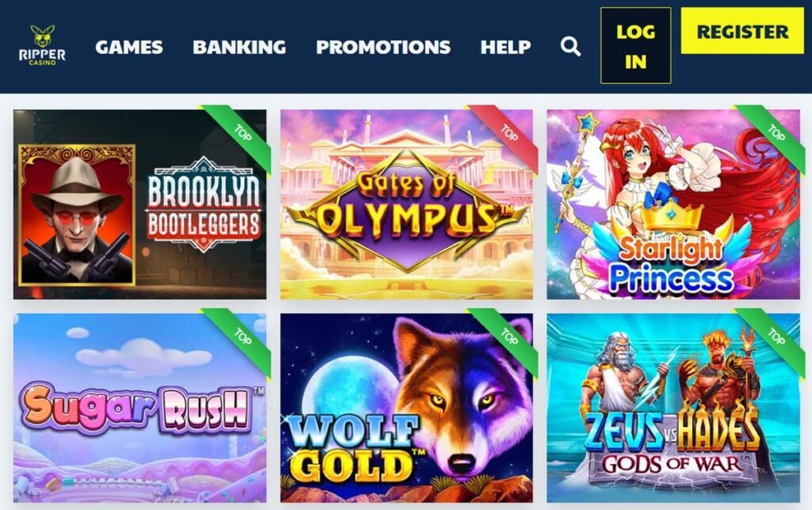The height and width of the screenshot is (510, 812).
Task: Open the Wolf Gold slot thumbnail
Action: (407, 408)
